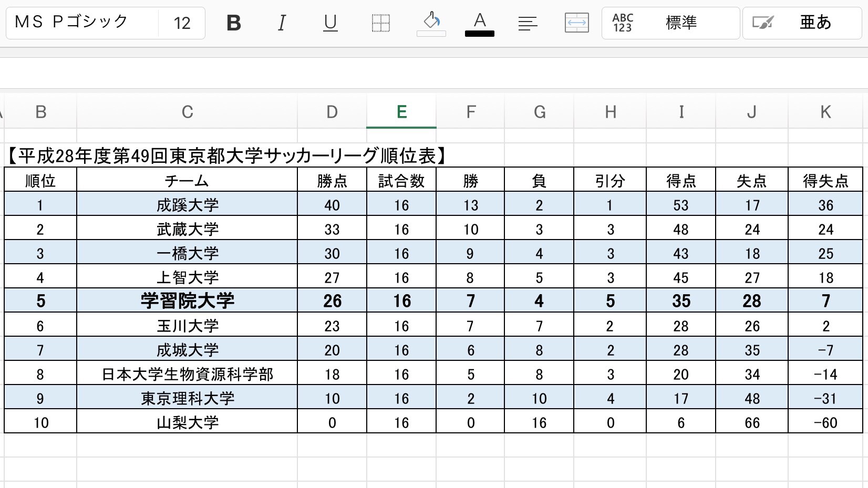Select 山梨大学's 得失点 value -60
868x488 pixels.
[x=825, y=422]
